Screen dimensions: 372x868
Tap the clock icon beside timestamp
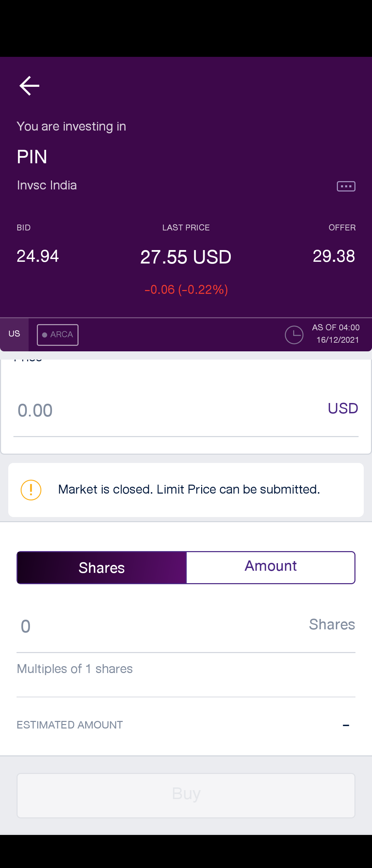[x=294, y=334]
